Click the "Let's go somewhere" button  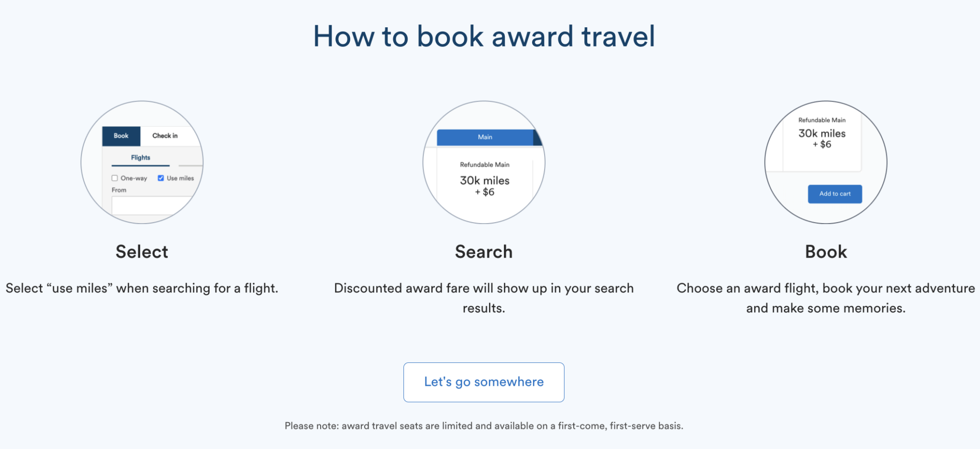point(484,382)
